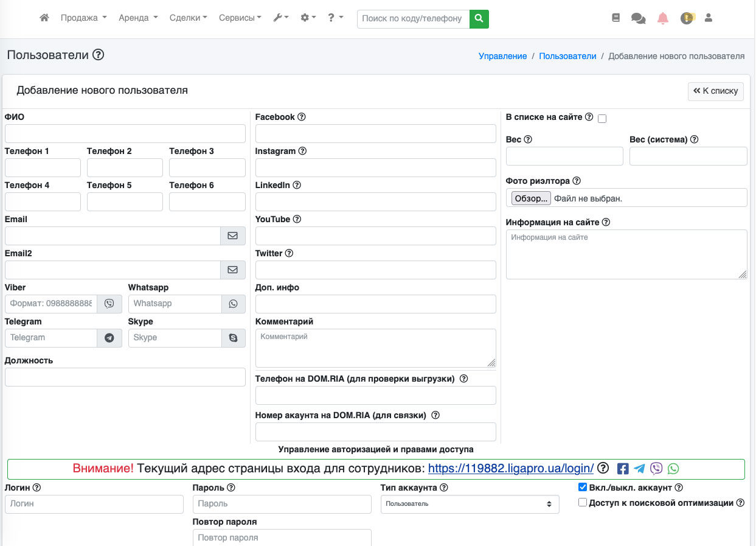Click the user profile icon

(708, 18)
